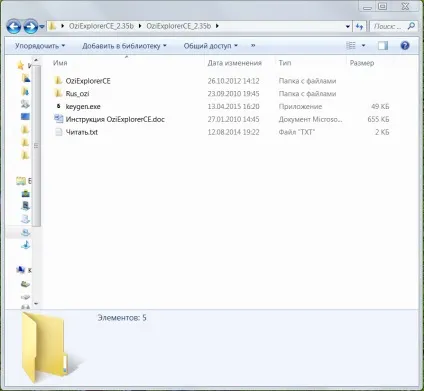Sort by the Тип column header
This screenshot has width=424, height=391.
coord(285,63)
